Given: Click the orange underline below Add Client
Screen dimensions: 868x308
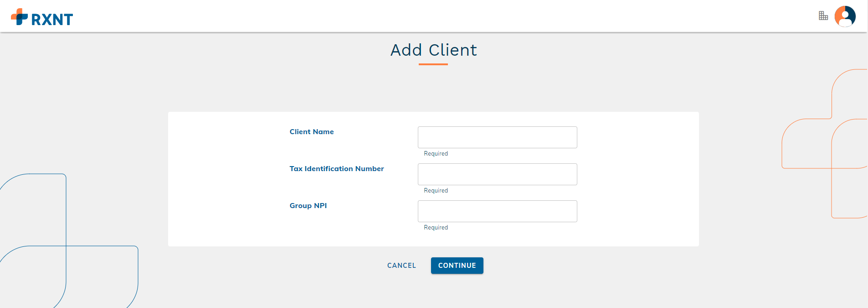Looking at the screenshot, I should point(433,64).
